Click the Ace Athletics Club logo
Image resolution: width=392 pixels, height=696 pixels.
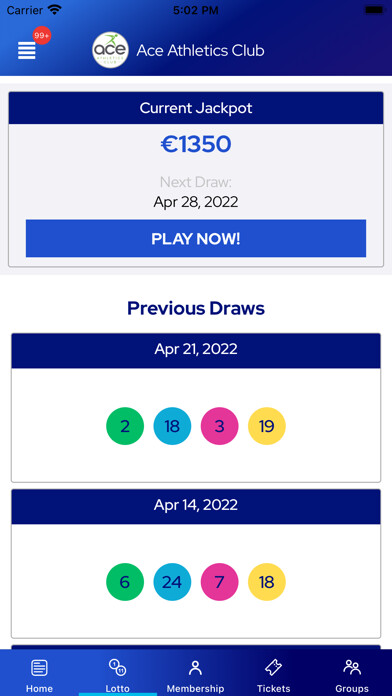[111, 50]
